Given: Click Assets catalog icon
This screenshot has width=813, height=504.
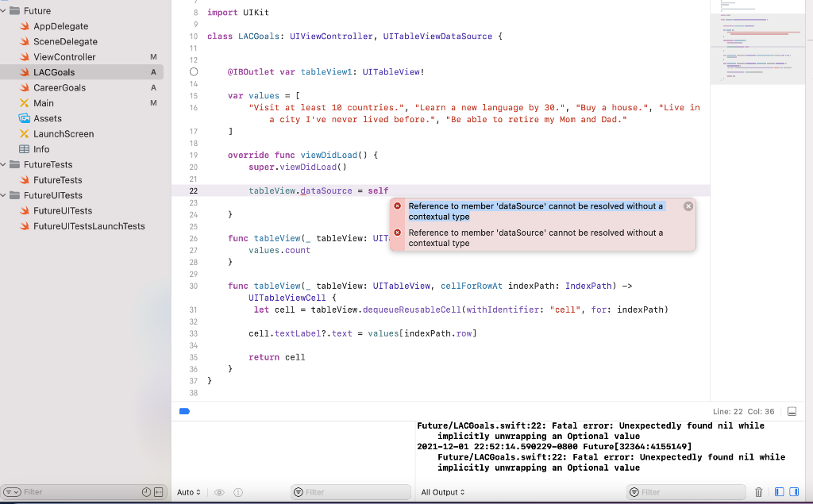Looking at the screenshot, I should click(25, 118).
